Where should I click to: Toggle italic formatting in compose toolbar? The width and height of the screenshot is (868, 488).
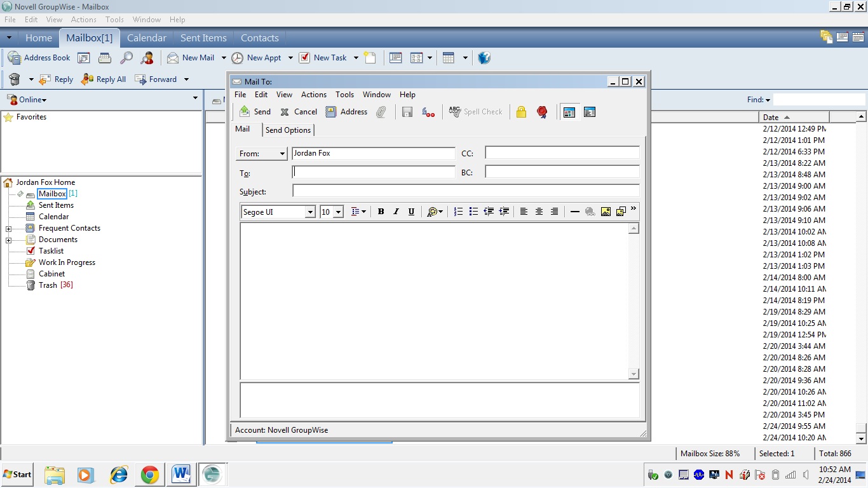(396, 212)
